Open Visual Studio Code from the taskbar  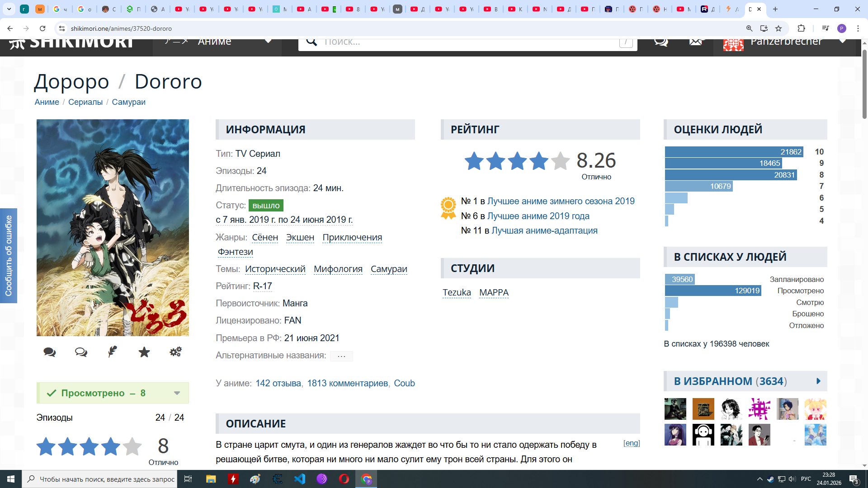tap(300, 479)
